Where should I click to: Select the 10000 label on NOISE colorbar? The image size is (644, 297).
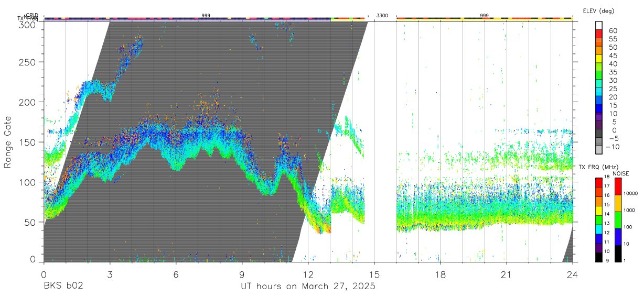[631, 194]
